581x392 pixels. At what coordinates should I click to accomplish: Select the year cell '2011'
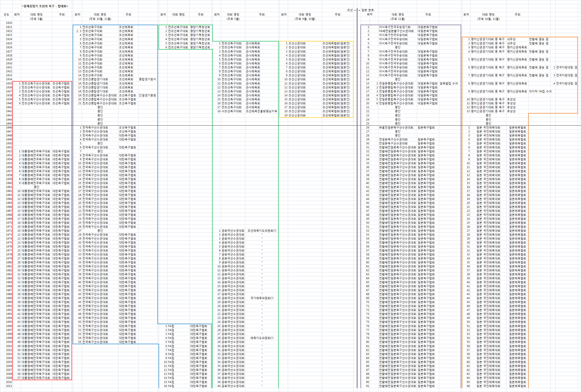tap(9, 386)
